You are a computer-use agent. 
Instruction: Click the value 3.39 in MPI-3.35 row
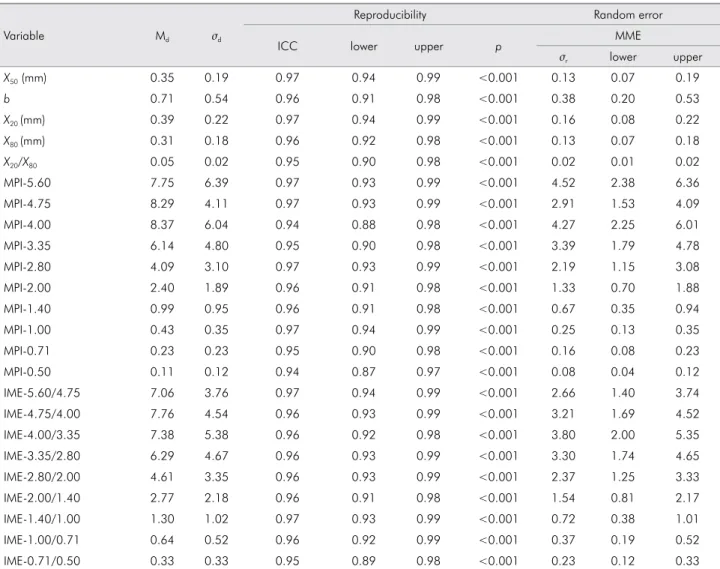[x=563, y=246]
